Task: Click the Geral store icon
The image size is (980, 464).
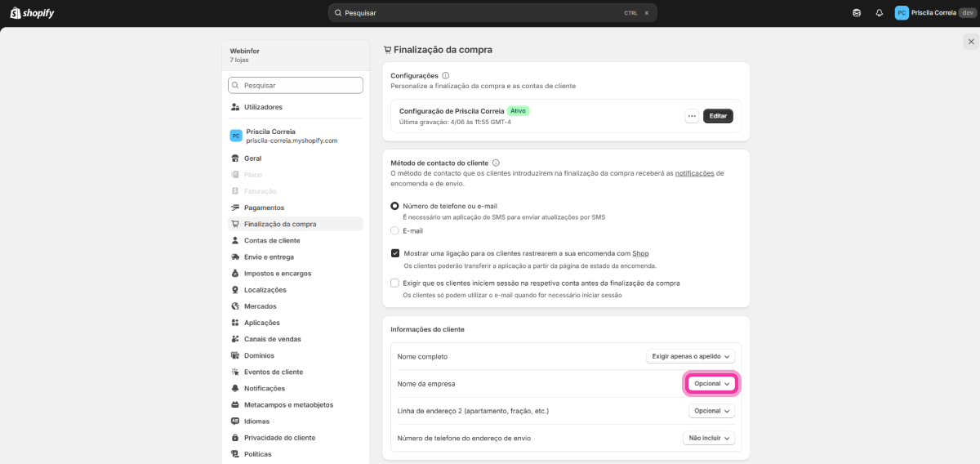Action: [x=235, y=158]
